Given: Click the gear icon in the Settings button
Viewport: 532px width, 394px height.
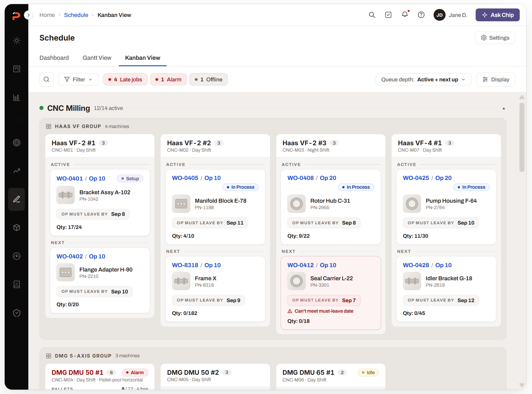Looking at the screenshot, I should tap(484, 38).
